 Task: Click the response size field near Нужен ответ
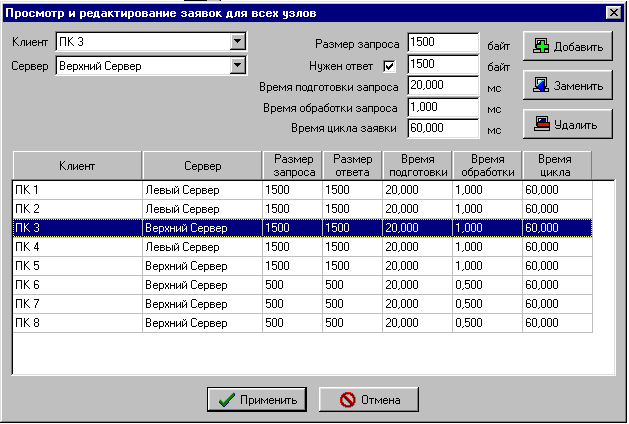443,65
